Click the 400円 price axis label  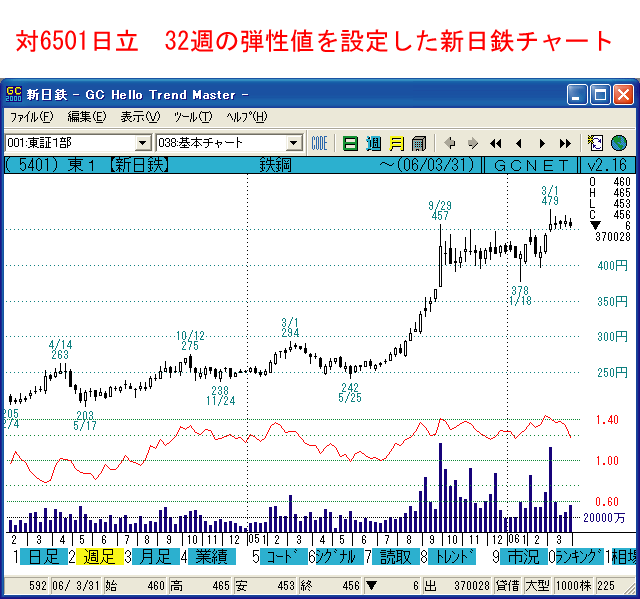612,266
